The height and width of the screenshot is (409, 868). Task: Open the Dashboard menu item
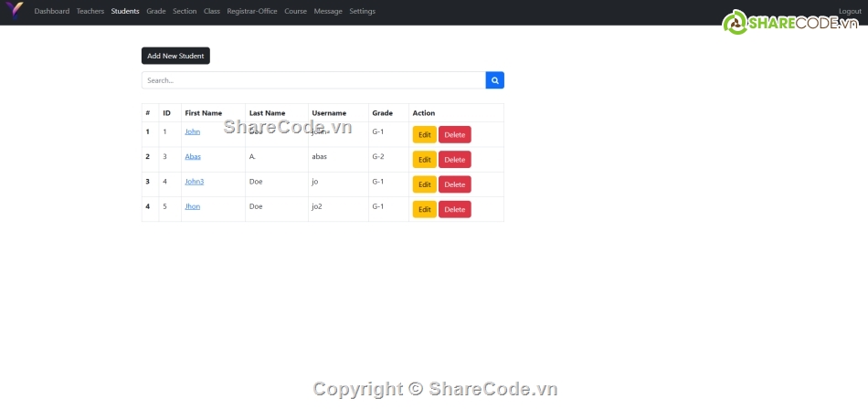51,12
